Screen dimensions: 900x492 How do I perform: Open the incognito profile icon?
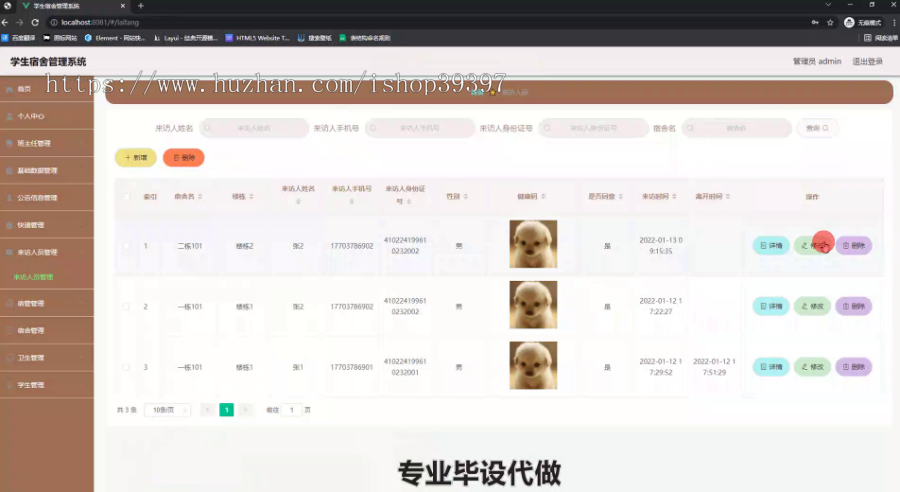coord(849,22)
